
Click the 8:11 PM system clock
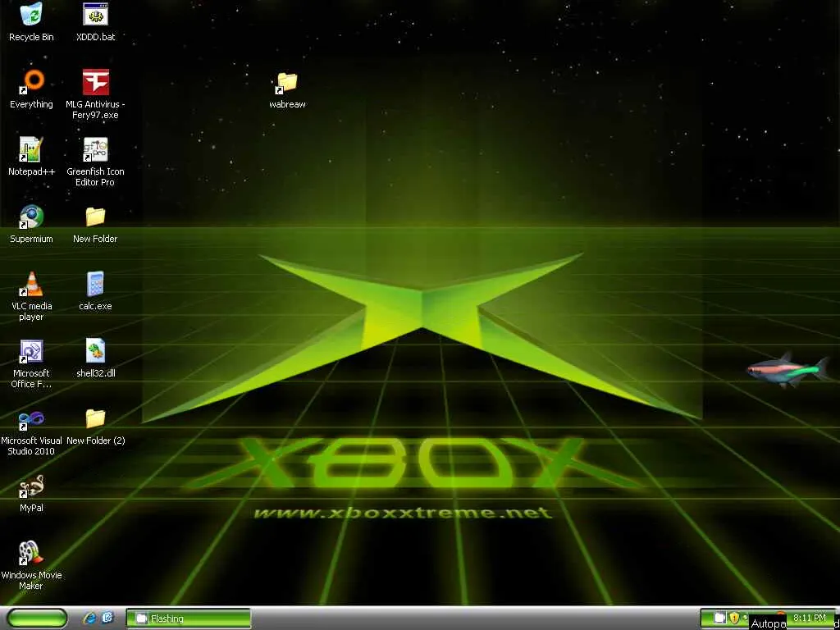point(810,618)
